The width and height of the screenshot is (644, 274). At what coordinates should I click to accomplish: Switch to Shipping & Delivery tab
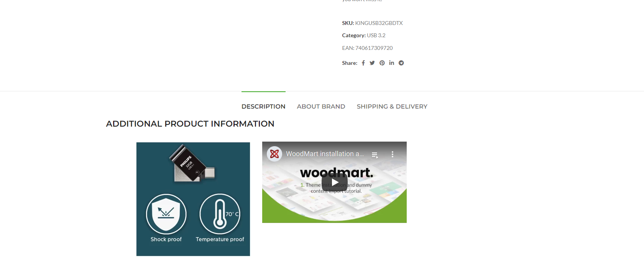(x=392, y=106)
